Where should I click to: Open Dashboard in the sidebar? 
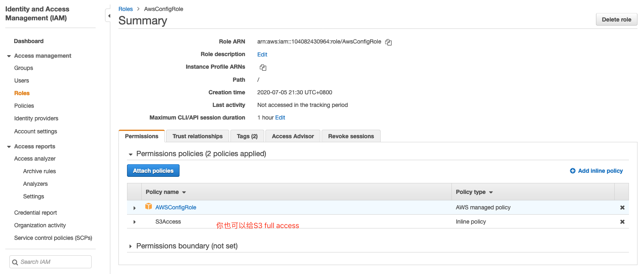[28, 41]
